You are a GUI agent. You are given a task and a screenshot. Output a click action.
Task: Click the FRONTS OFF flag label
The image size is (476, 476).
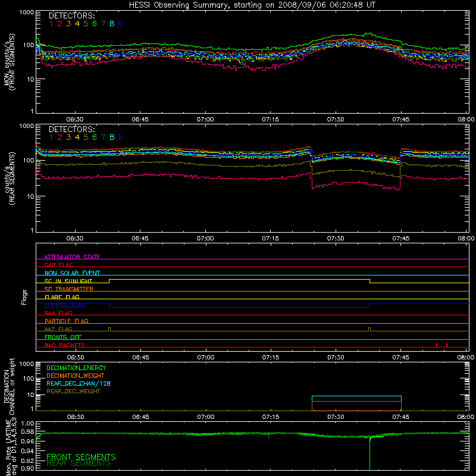pyautogui.click(x=63, y=337)
